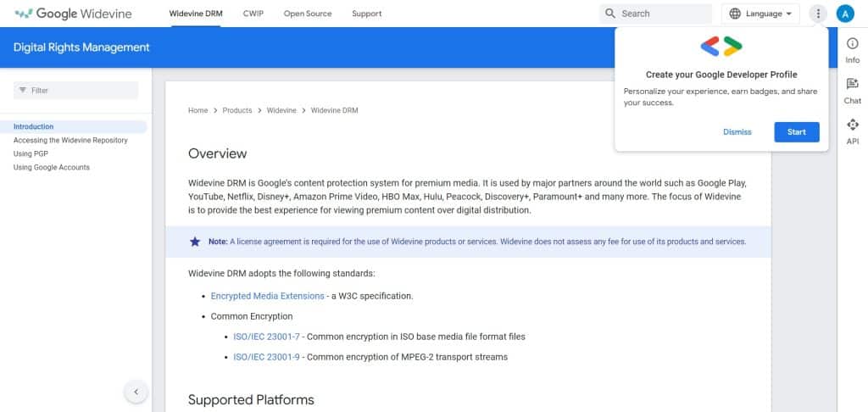Image resolution: width=868 pixels, height=412 pixels.
Task: Go to Products breadcrumb
Action: (237, 110)
